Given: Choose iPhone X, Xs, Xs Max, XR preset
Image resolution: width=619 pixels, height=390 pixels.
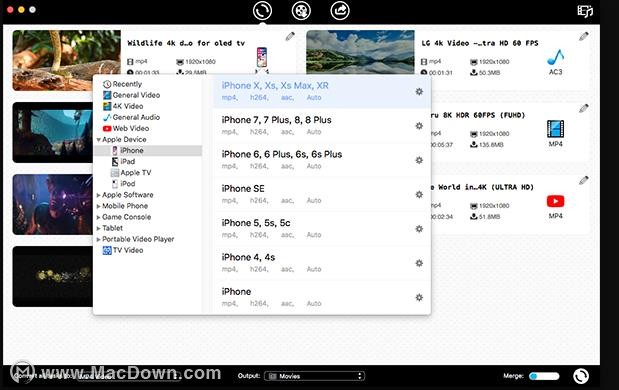Looking at the screenshot, I should [x=322, y=91].
